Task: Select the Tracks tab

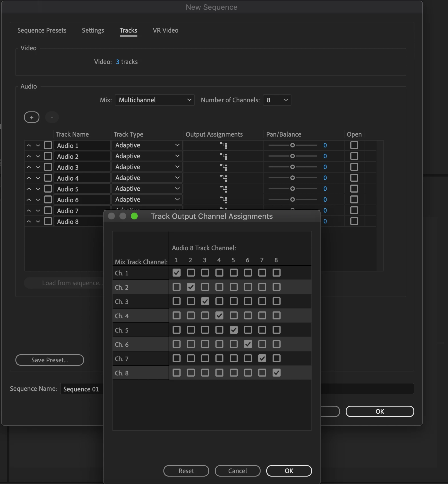Action: click(x=128, y=30)
